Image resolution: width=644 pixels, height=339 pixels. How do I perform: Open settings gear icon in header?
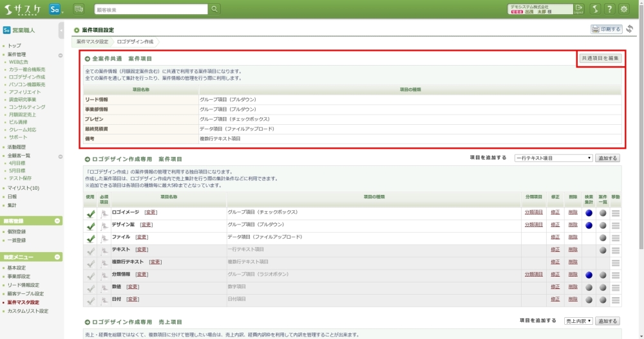(x=623, y=9)
